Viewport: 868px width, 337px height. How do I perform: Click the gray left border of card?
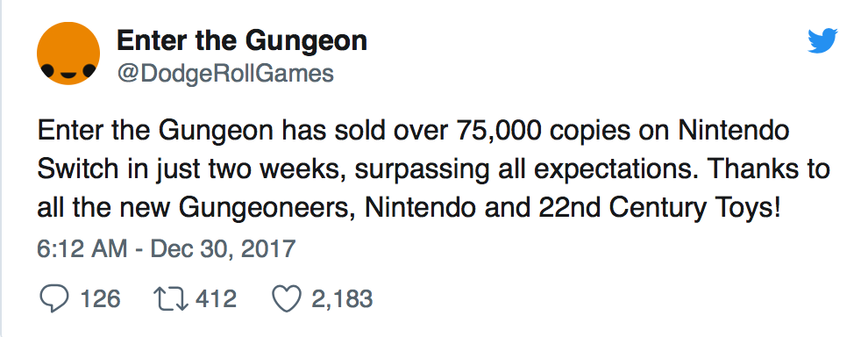coord(2,168)
